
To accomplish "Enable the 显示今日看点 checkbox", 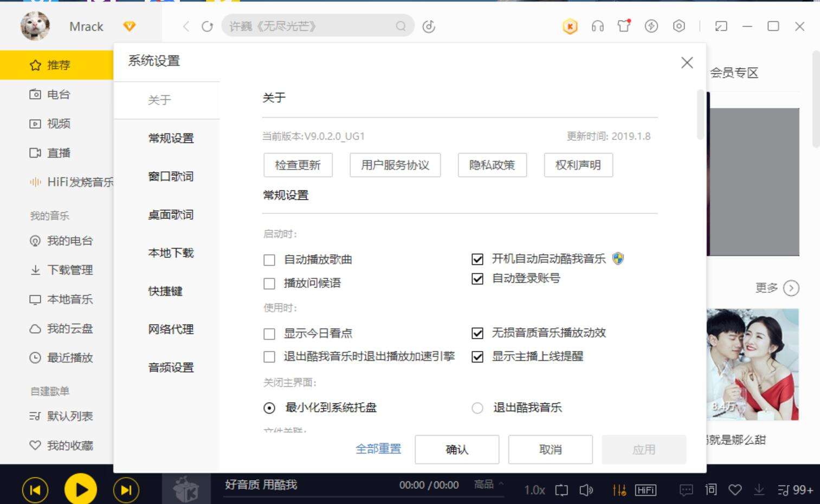I will (269, 334).
